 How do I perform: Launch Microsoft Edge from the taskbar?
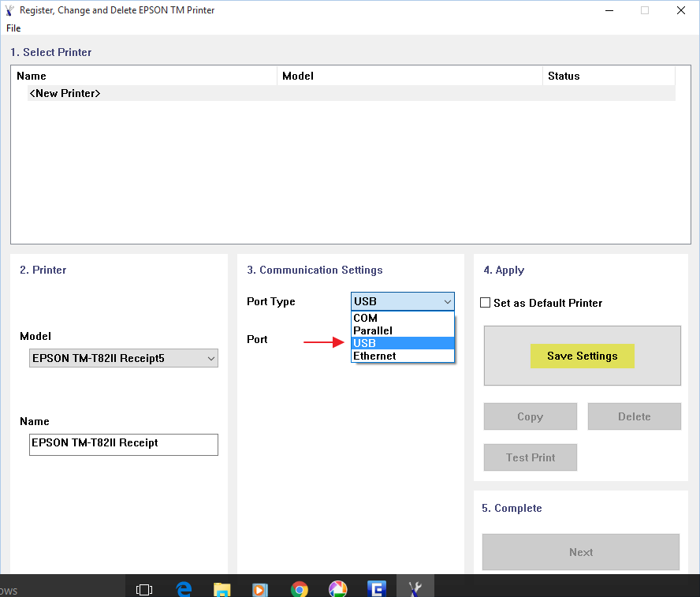pos(184,588)
